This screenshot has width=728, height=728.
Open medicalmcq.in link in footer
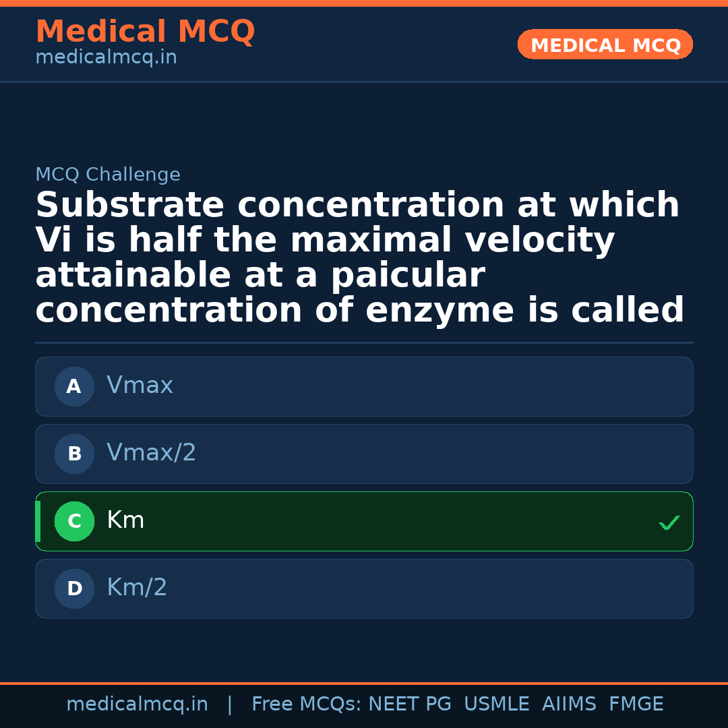137,704
